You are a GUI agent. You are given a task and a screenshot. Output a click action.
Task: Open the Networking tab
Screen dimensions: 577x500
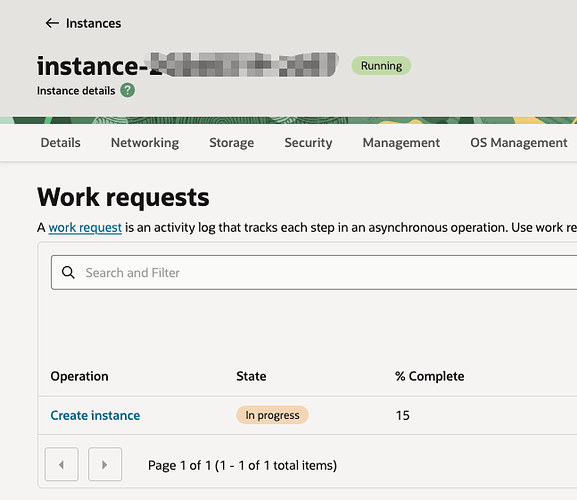[x=145, y=143]
